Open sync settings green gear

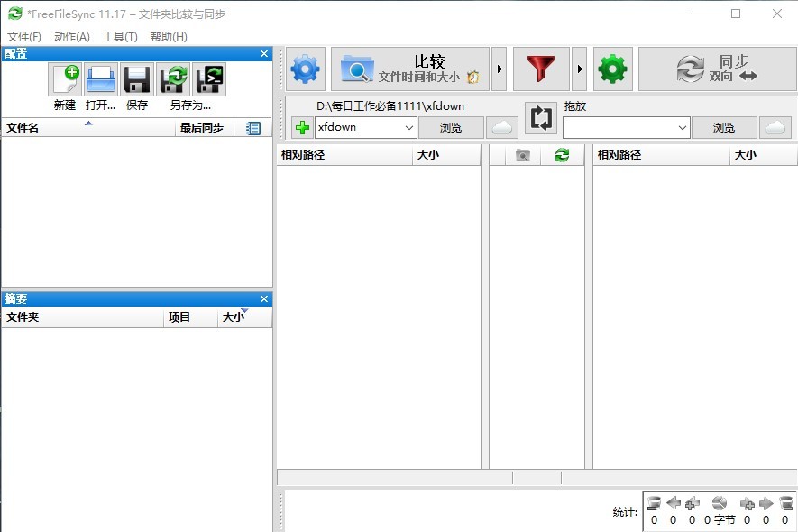pyautogui.click(x=613, y=69)
